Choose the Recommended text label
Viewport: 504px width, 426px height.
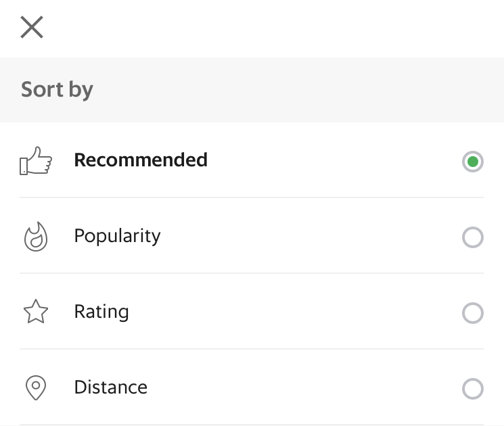coord(141,160)
